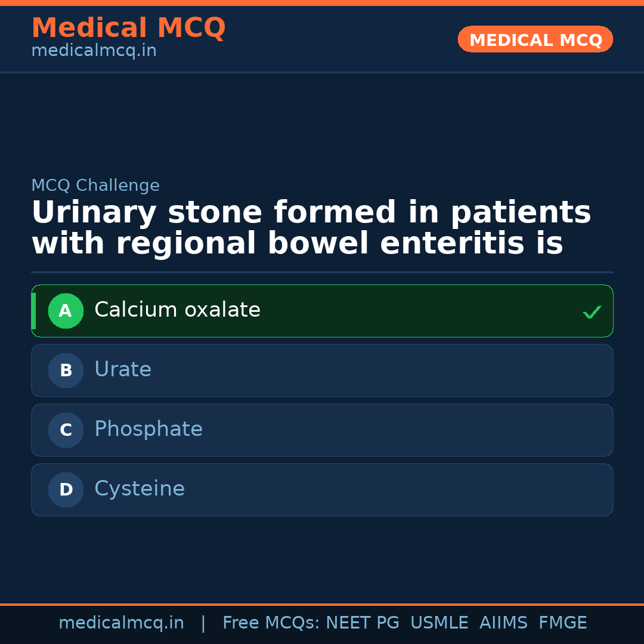Open the USMLE category
The width and height of the screenshot is (644, 644).
(439, 622)
